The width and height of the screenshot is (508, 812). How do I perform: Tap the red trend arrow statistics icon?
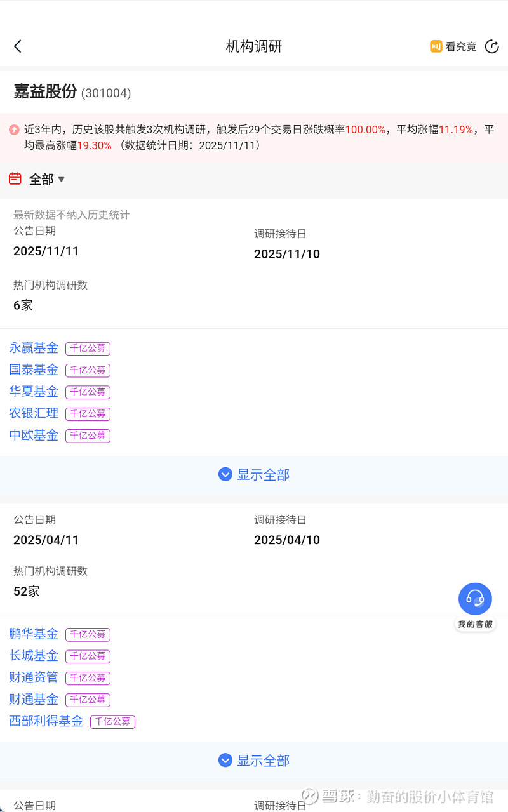14,130
